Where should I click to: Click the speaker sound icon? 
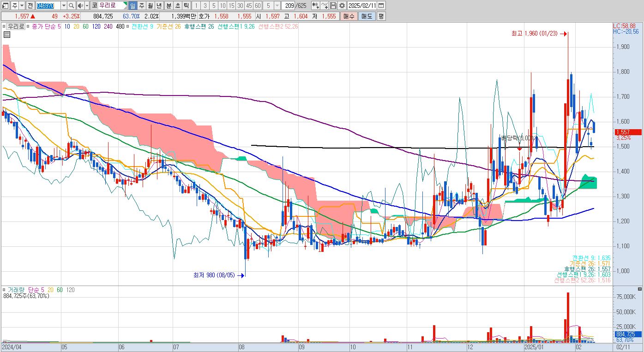80,6
